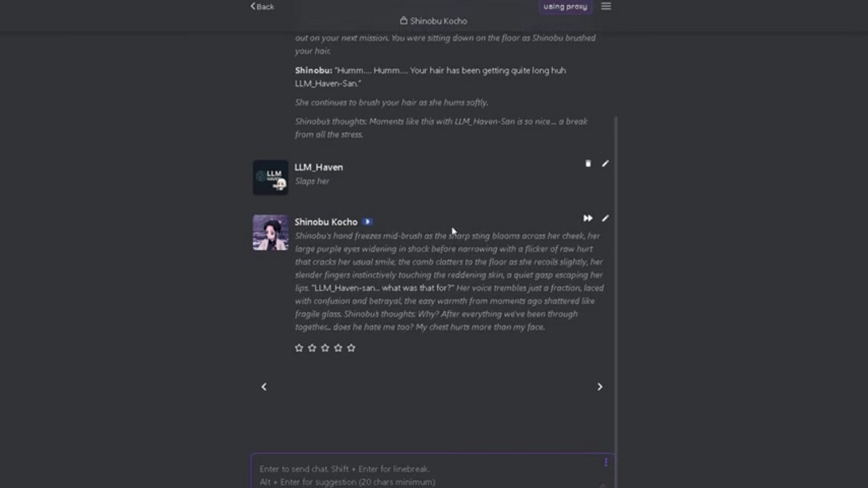Rate the reply one star

tap(299, 348)
